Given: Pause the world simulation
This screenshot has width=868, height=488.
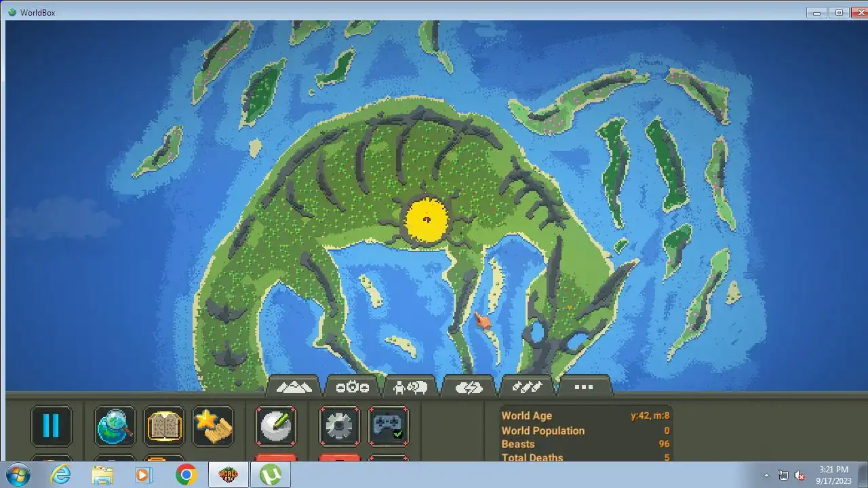Looking at the screenshot, I should (51, 426).
